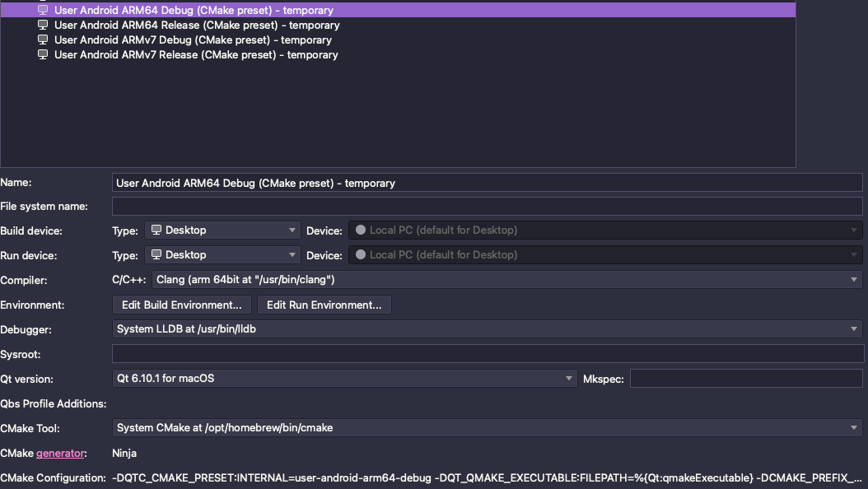
Task: Click the status dot beside Local PC run device
Action: click(x=360, y=254)
